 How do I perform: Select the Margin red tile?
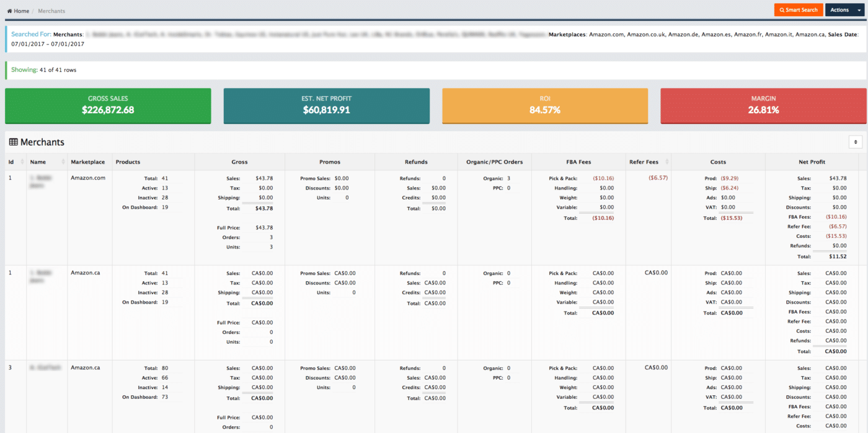pyautogui.click(x=763, y=105)
